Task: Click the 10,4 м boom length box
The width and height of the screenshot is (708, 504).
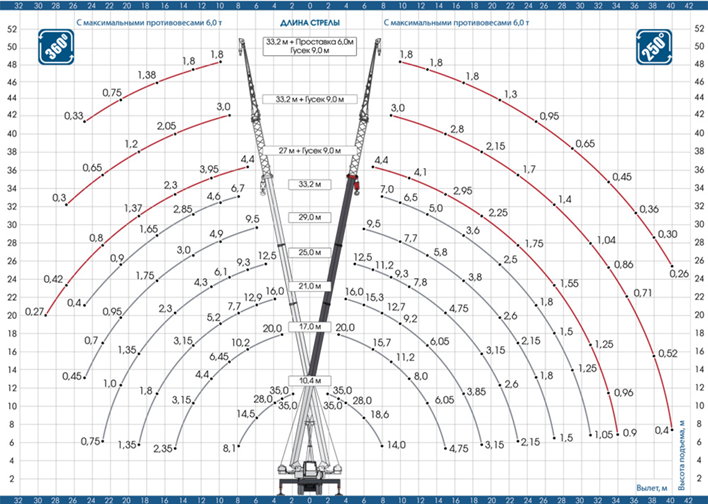Action: (310, 381)
